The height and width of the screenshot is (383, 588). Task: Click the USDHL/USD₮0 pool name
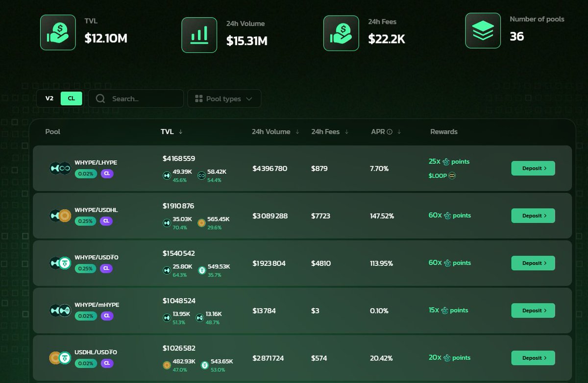[96, 352]
